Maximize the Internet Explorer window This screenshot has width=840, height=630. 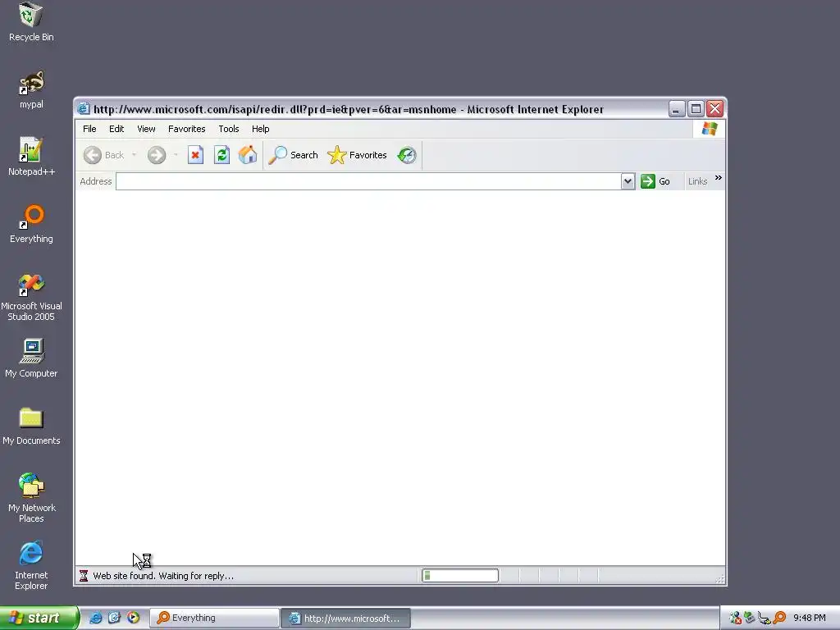click(696, 109)
